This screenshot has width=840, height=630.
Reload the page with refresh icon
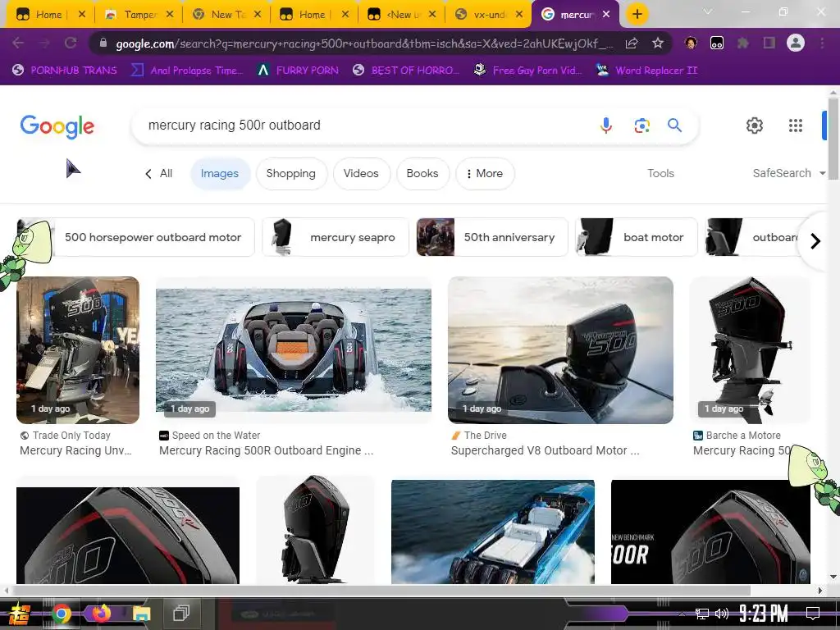pos(71,43)
